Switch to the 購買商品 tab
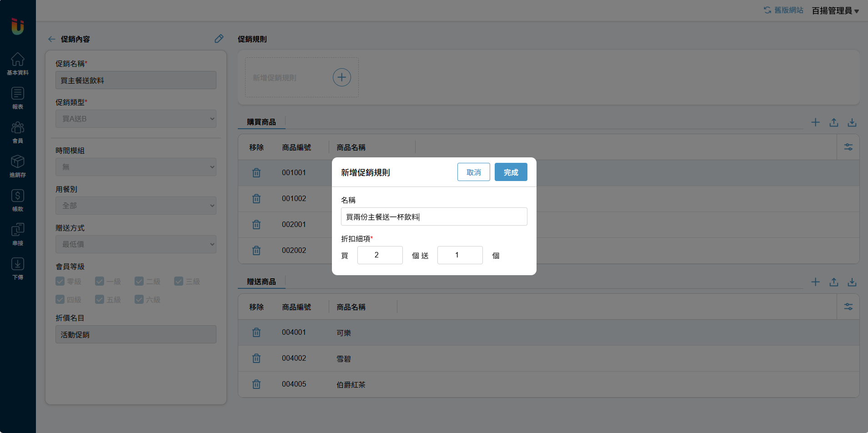The width and height of the screenshot is (868, 433). pyautogui.click(x=261, y=122)
